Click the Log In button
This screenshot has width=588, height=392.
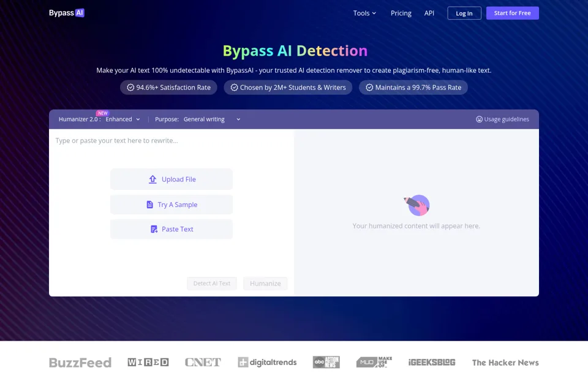(464, 13)
